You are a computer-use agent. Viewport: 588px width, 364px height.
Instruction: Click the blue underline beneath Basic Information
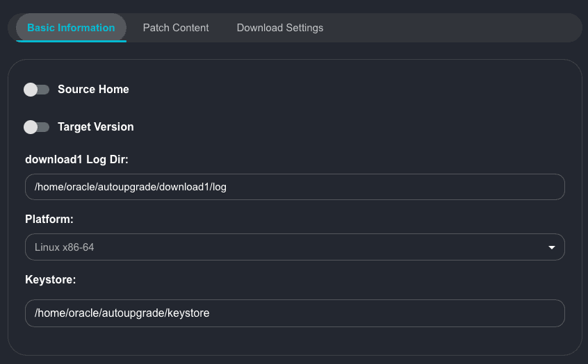71,41
